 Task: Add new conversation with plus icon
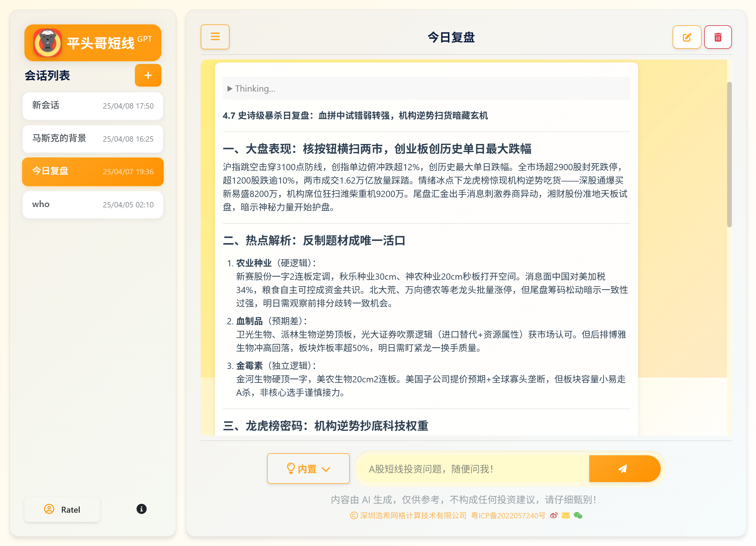pos(148,75)
